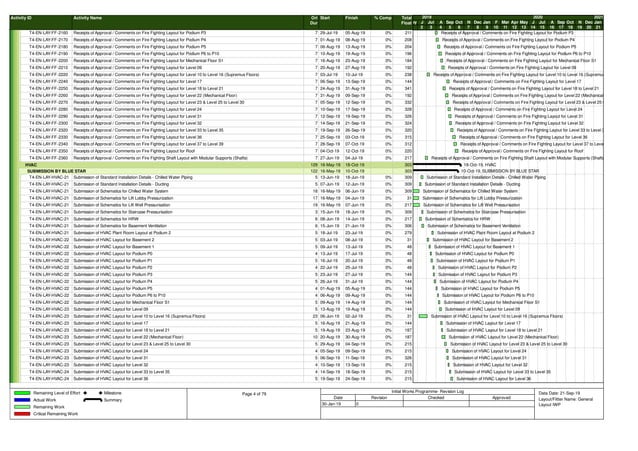The width and height of the screenshot is (638, 451).
Task: Select Schematics for Chilled Water System row
Action: click(x=216, y=191)
